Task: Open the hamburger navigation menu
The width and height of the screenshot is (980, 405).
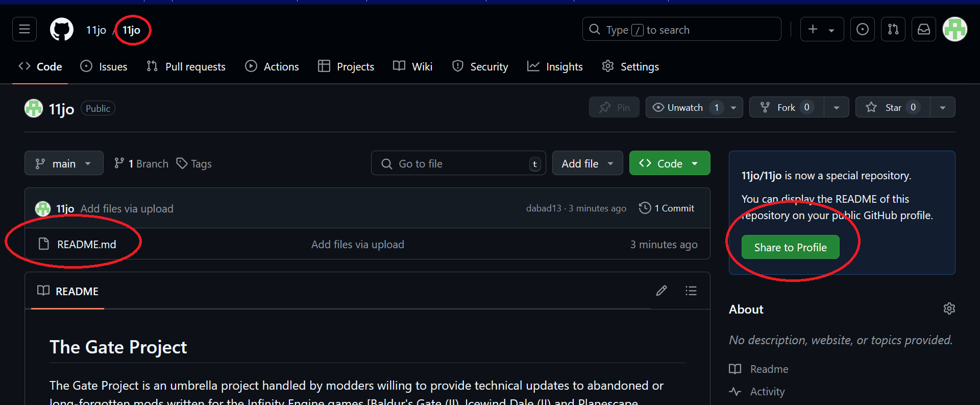Action: point(24,29)
